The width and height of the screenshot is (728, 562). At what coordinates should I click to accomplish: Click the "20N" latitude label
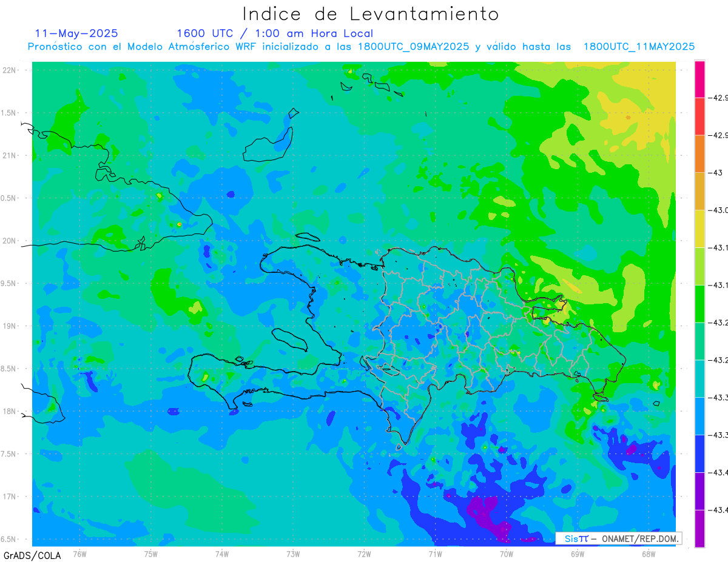9,241
